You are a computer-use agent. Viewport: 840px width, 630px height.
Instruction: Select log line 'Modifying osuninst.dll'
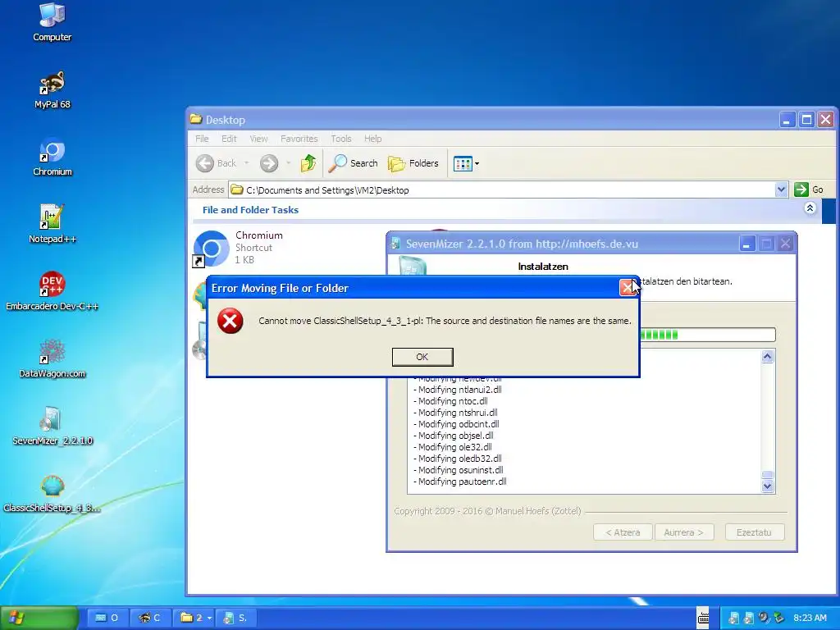click(x=458, y=470)
